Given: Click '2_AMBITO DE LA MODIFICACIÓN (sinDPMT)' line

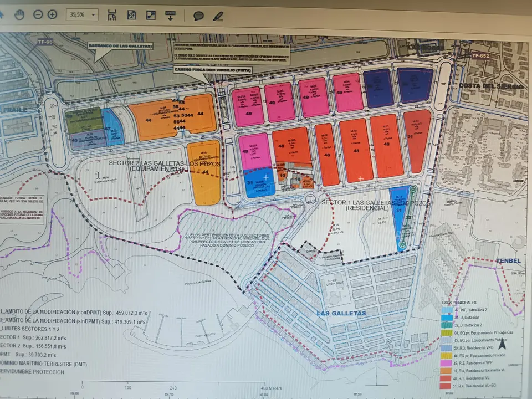Looking at the screenshot, I should pos(73,321).
